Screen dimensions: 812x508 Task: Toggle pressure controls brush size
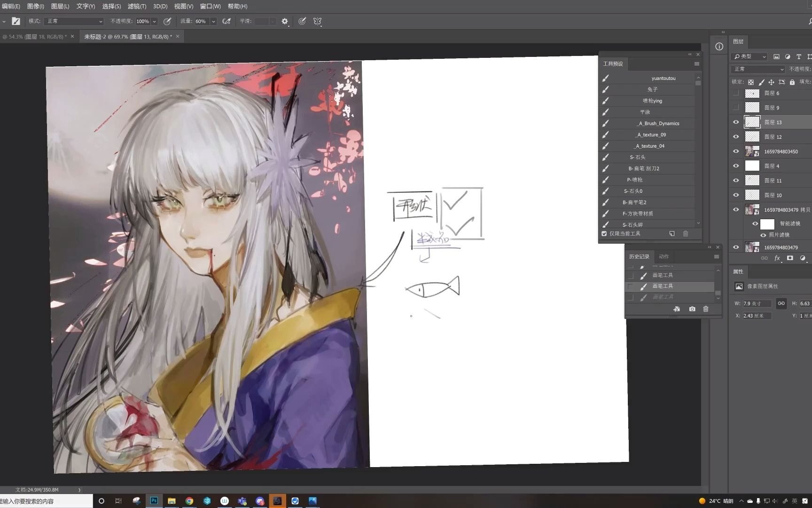click(302, 21)
